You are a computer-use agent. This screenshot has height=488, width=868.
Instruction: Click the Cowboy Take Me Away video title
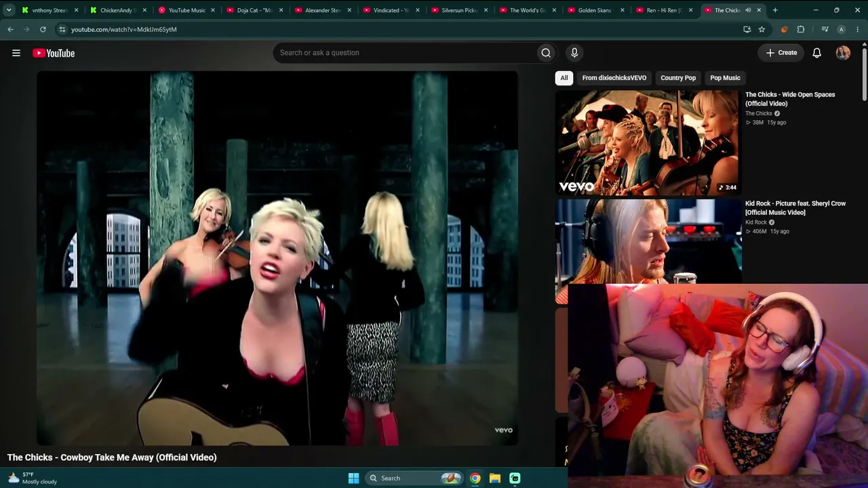click(112, 457)
